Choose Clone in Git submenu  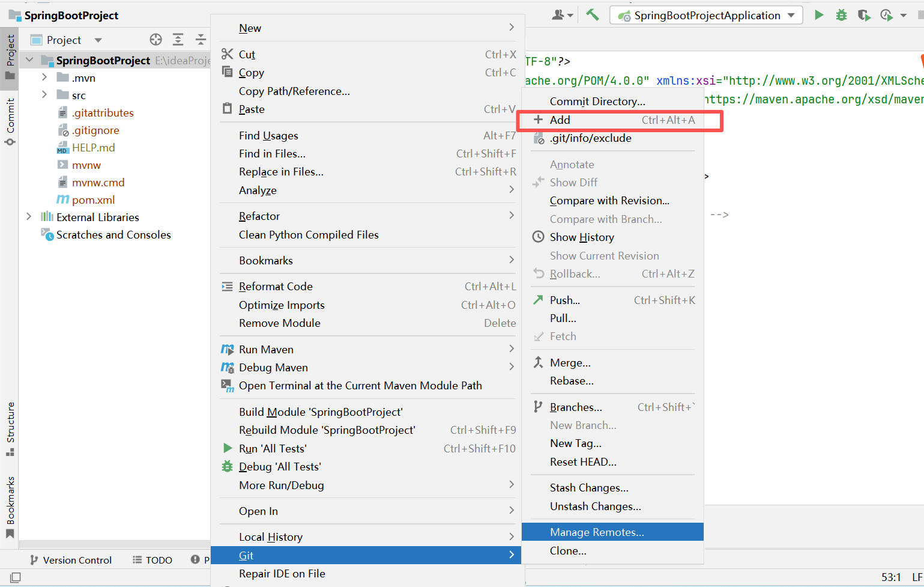pyautogui.click(x=612, y=551)
